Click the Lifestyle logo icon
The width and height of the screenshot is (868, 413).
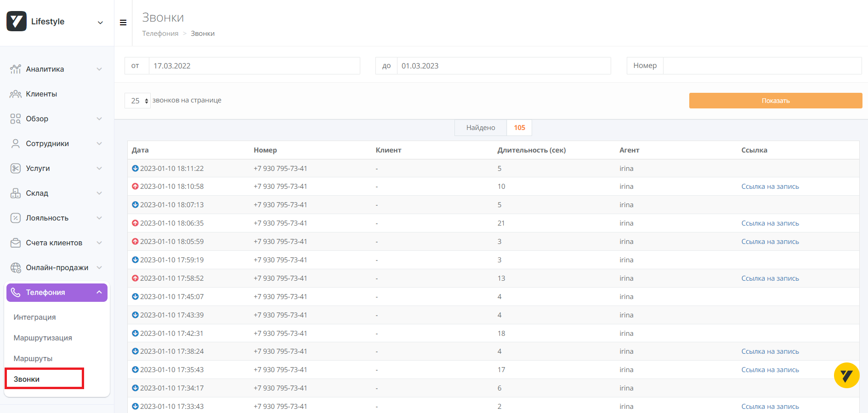[x=17, y=22]
